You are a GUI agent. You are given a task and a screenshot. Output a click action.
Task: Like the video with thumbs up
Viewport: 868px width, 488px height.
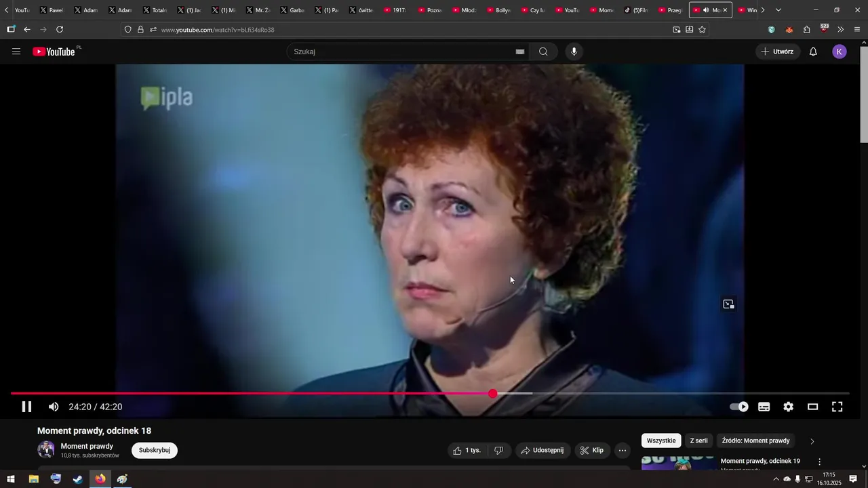pos(467,450)
